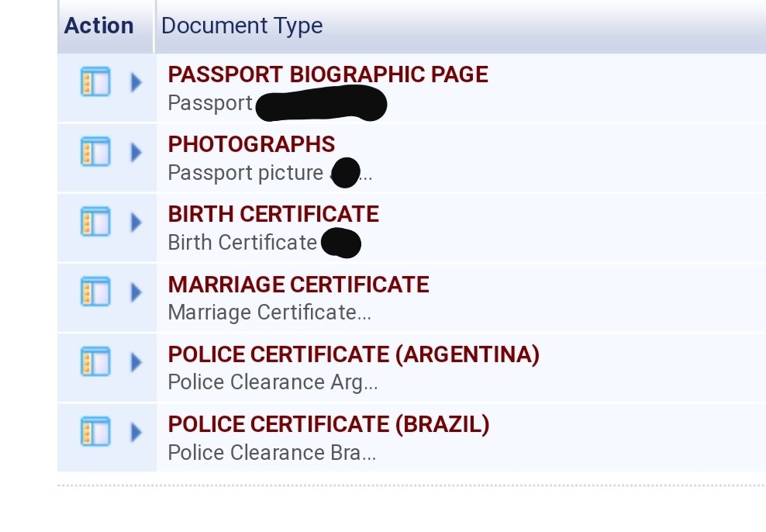Open details icon for Passport Biographic Page

pyautogui.click(x=95, y=81)
